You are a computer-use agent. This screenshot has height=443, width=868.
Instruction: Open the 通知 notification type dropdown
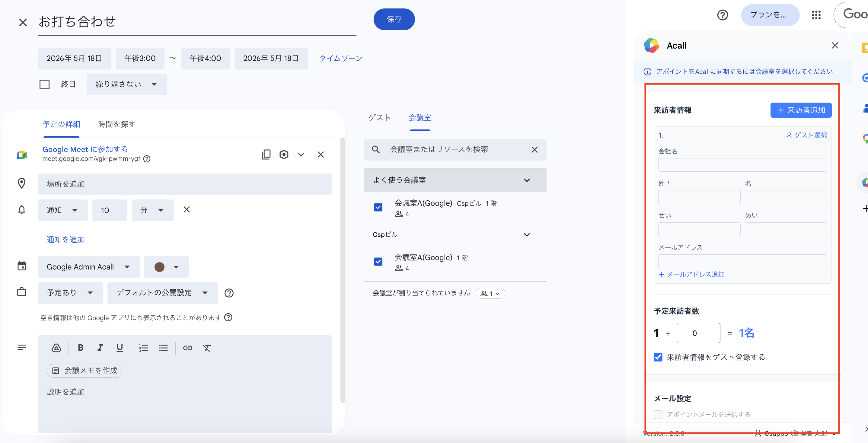click(x=63, y=210)
